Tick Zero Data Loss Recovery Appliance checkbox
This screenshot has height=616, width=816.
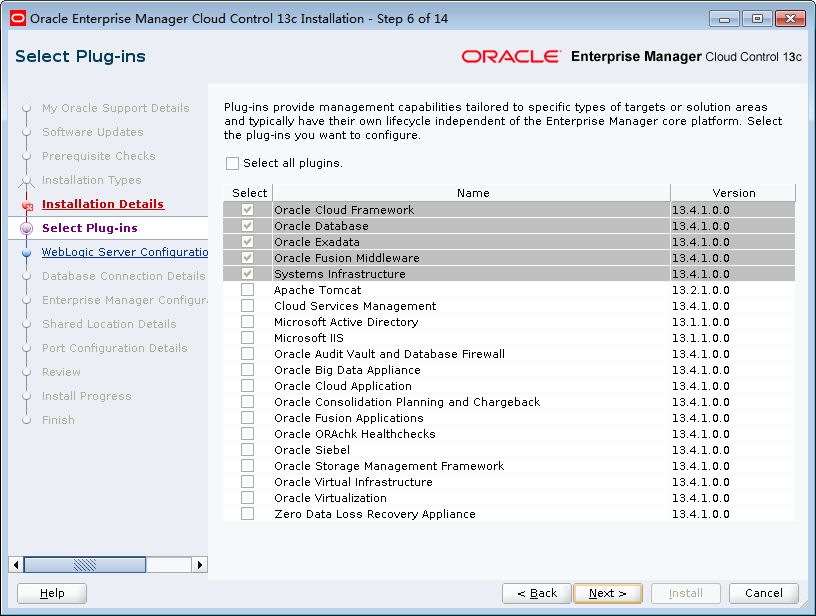pos(248,514)
